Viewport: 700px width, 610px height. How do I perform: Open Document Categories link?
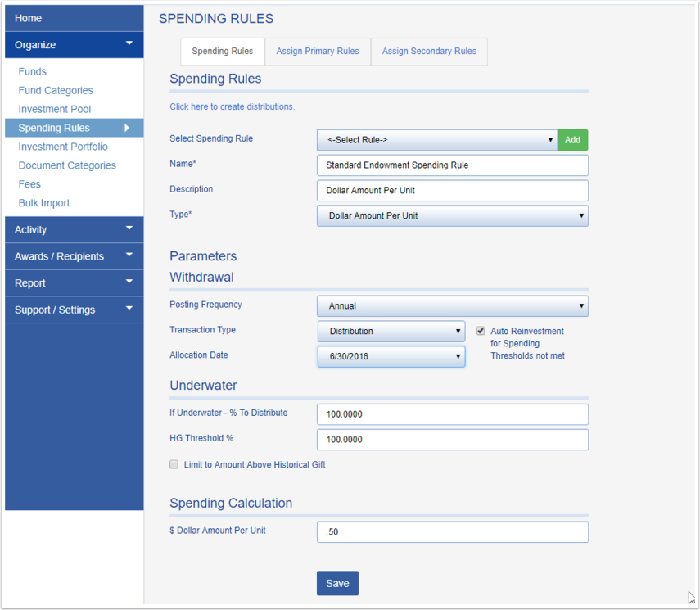67,165
